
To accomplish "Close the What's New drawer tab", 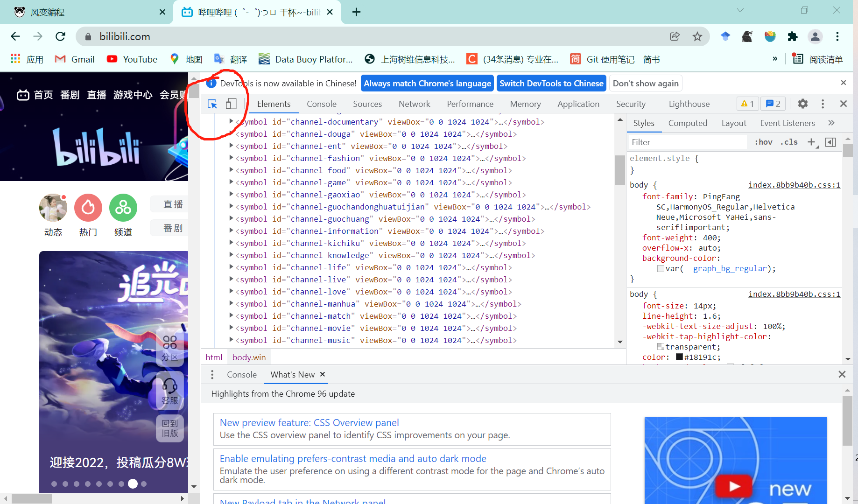I will [323, 374].
